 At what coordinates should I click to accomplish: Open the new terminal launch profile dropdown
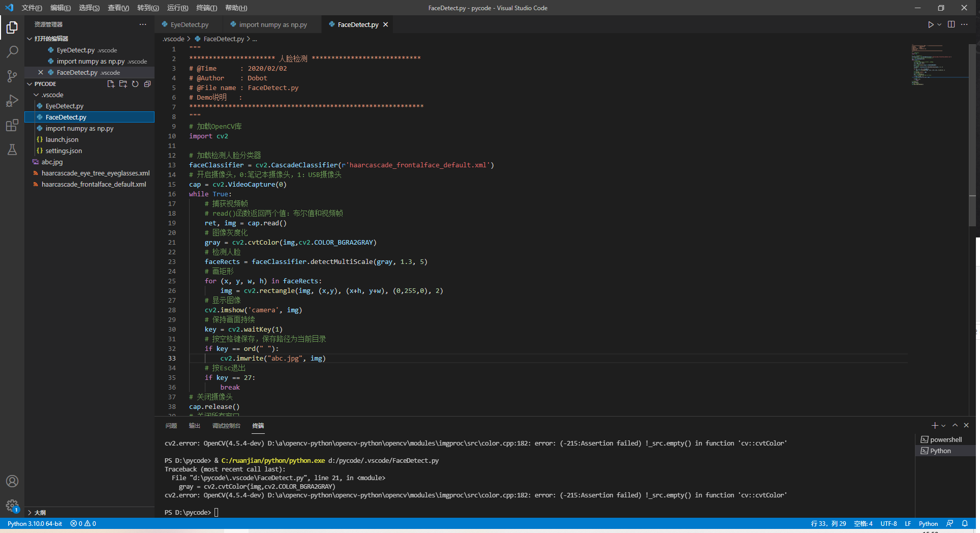(943, 426)
